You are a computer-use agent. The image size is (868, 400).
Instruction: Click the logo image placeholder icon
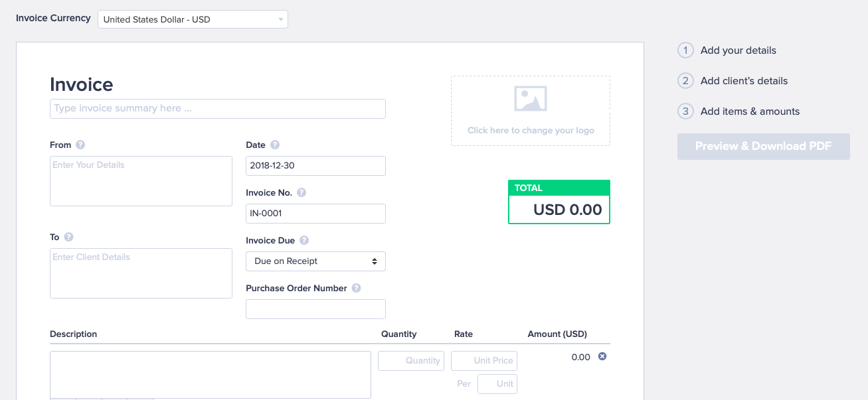[x=530, y=99]
